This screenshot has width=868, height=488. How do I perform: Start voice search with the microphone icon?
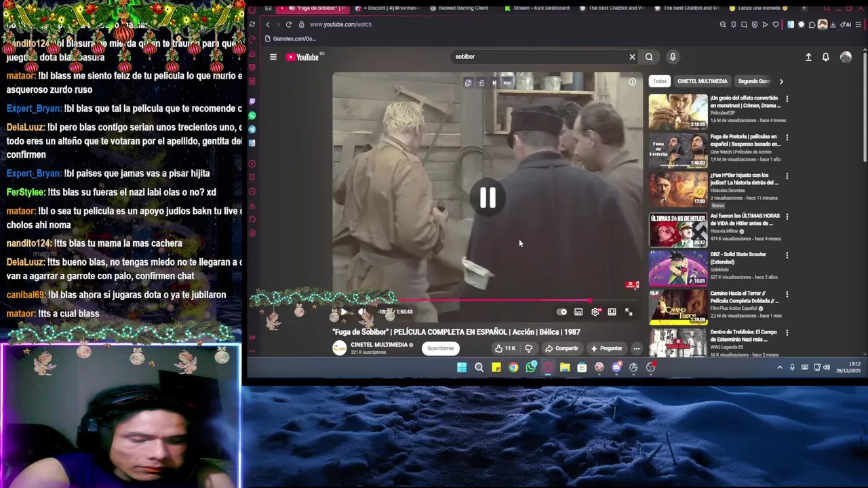pos(673,57)
